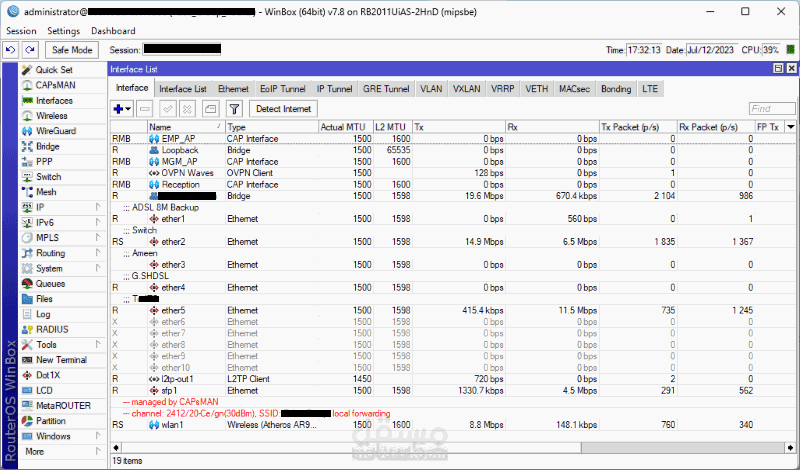Screen dimensions: 800x470
Task: Open the Log sidebar entry
Action: pyautogui.click(x=62, y=314)
